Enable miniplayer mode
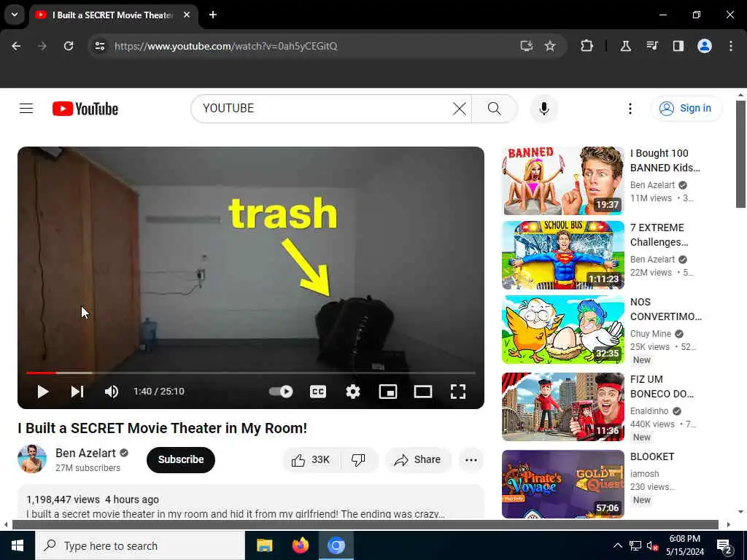 click(388, 392)
